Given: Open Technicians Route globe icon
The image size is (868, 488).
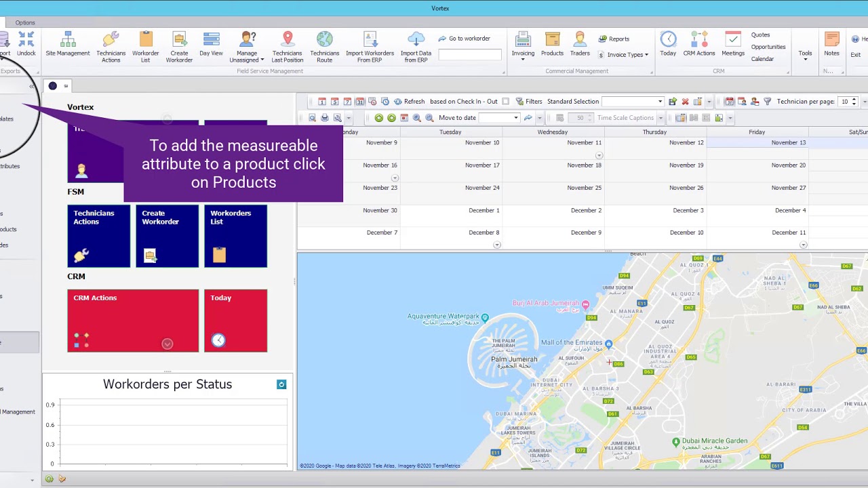Looking at the screenshot, I should click(325, 47).
